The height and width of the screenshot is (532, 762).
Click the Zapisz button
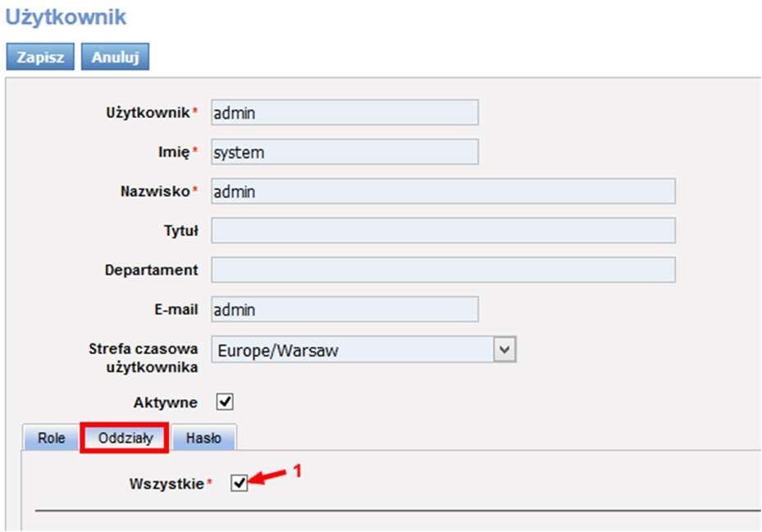40,57
